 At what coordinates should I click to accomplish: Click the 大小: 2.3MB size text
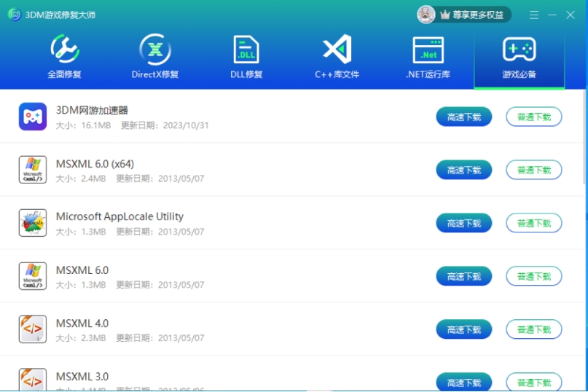[81, 338]
